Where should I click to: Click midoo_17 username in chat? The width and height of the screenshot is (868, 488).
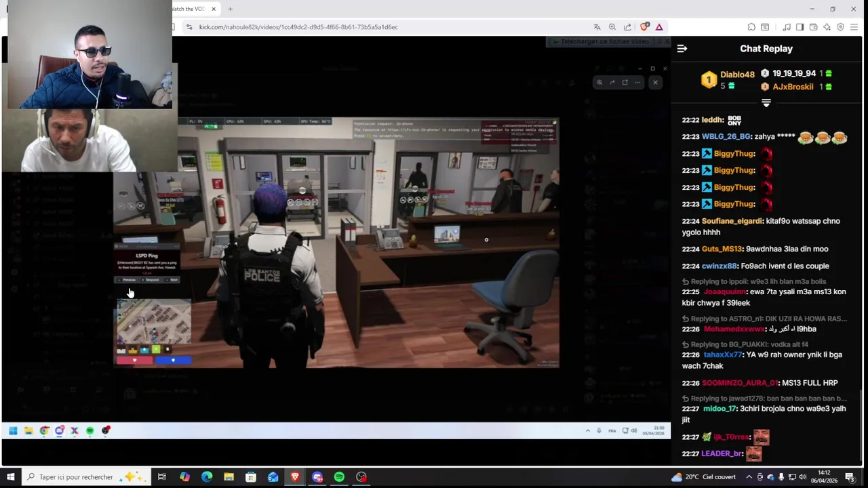[719, 409]
